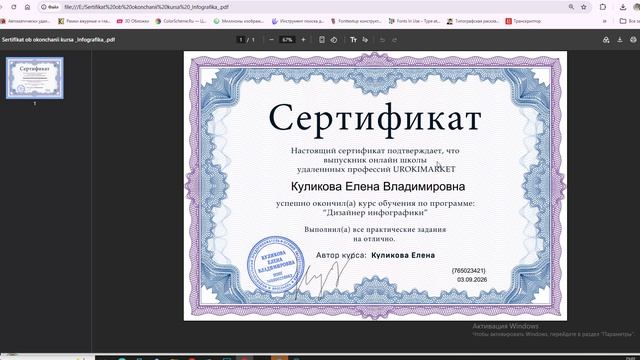Open the ColorScheme.Ru bookmark
The image size is (640, 360).
(x=181, y=21)
